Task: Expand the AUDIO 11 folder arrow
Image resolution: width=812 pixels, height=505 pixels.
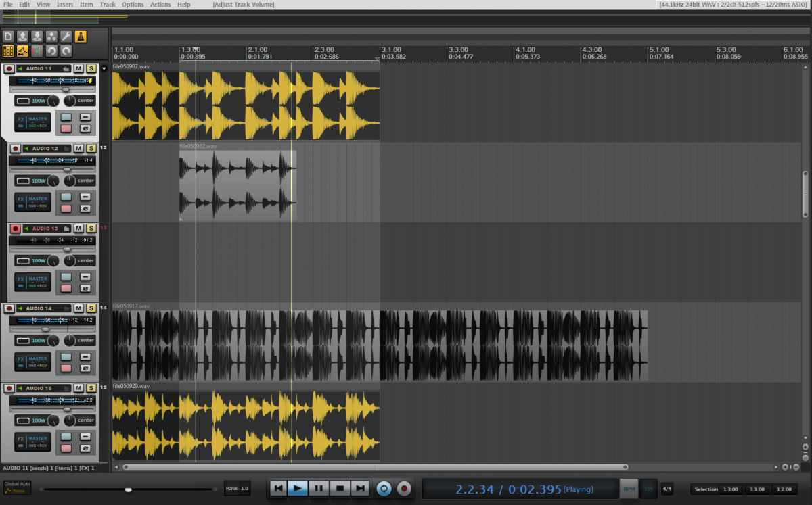Action: click(104, 69)
